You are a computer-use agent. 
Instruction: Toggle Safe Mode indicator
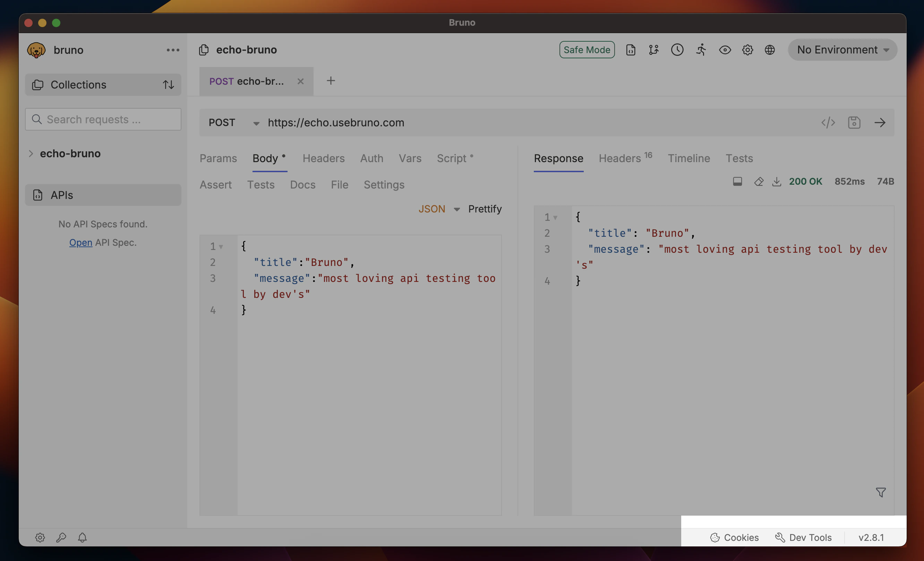[587, 50]
